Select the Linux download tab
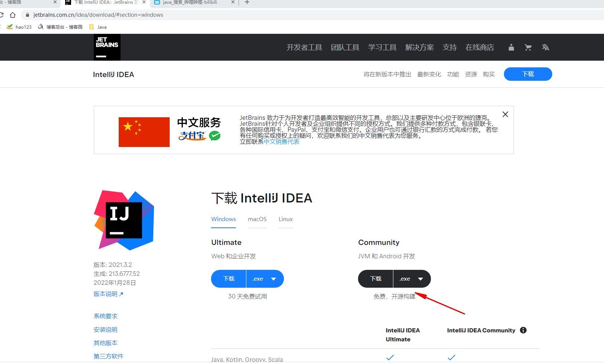 pos(286,219)
